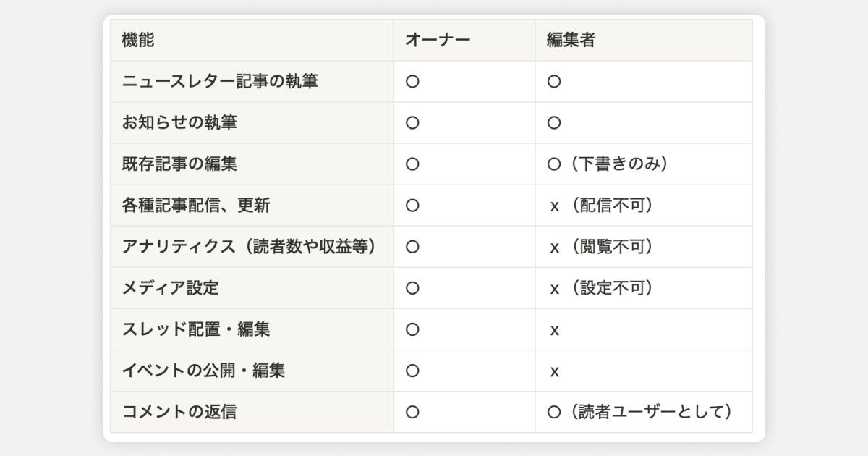Click the owner circle for ニュースレター記事の執筆
This screenshot has height=456, width=868.
coord(412,82)
